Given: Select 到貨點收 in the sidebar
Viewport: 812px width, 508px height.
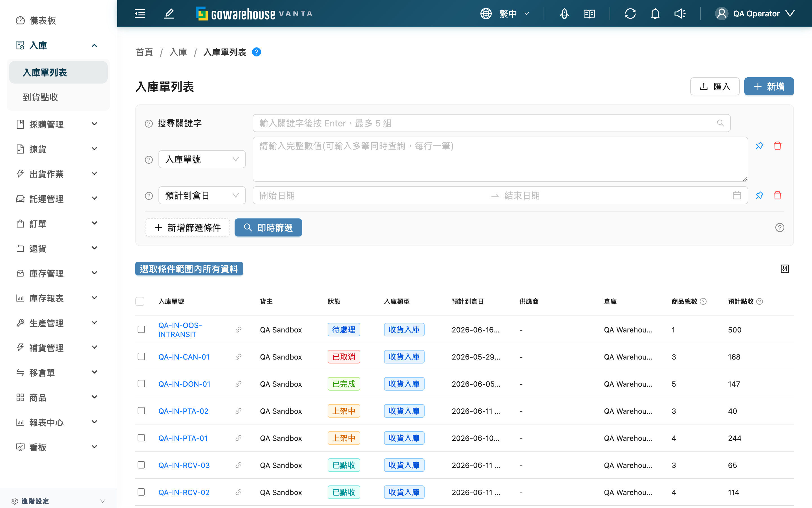Looking at the screenshot, I should [x=58, y=97].
